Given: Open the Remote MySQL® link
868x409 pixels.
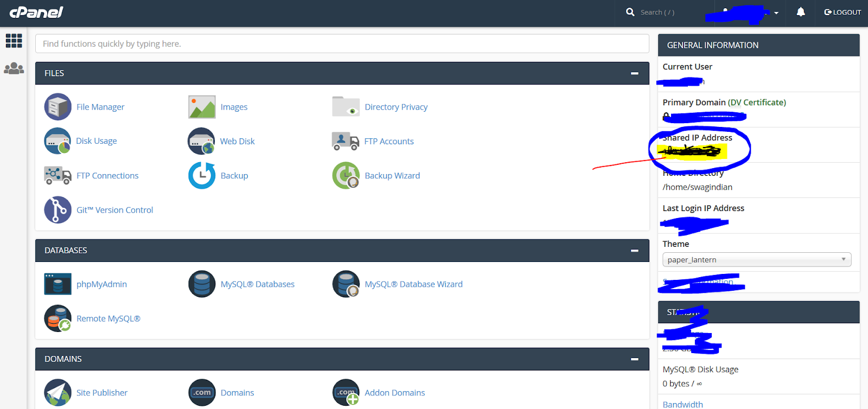Looking at the screenshot, I should click(108, 318).
